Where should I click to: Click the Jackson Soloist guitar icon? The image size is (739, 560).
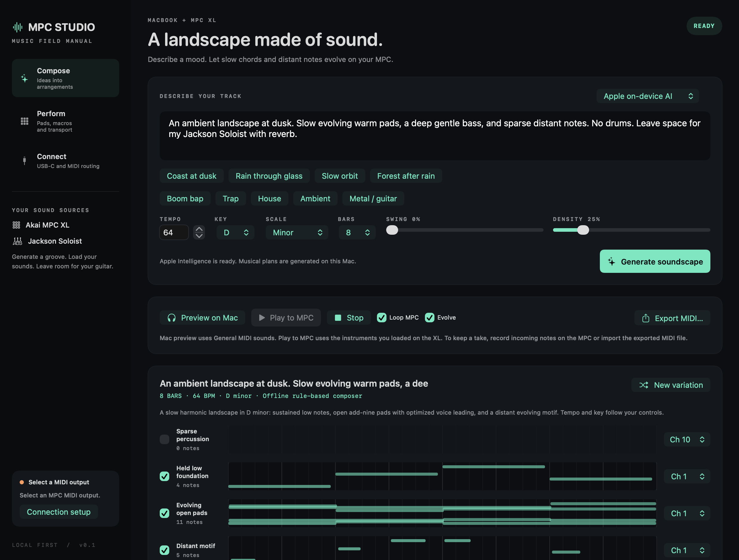(17, 241)
